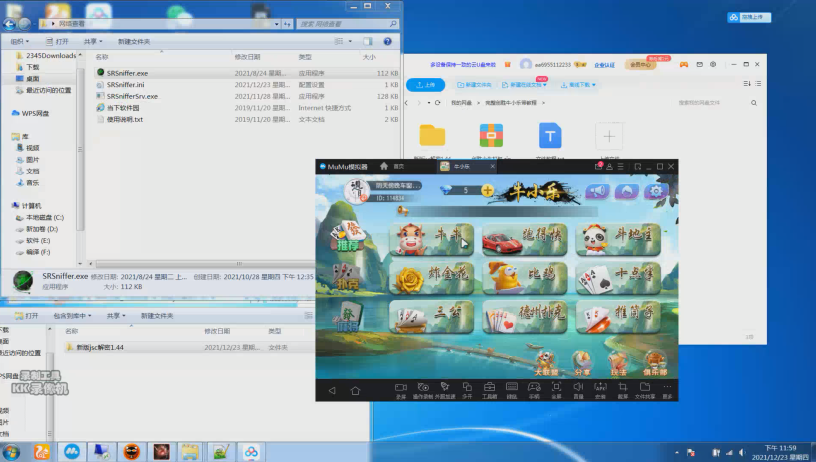
Task: Open 包含到库中 dropdown in lower Explorer
Action: coord(72,316)
